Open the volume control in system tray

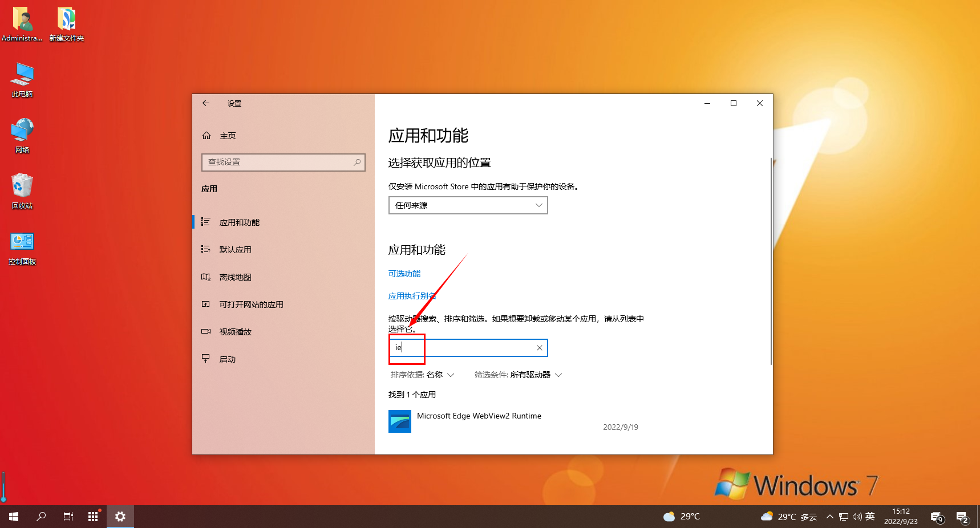[856, 516]
